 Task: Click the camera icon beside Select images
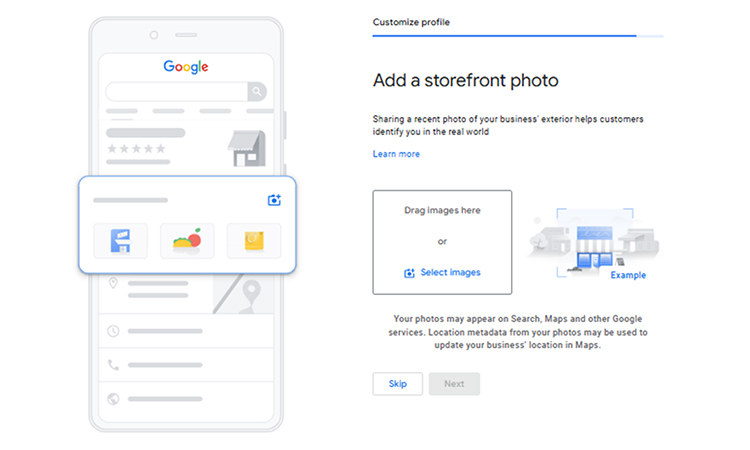click(x=409, y=273)
